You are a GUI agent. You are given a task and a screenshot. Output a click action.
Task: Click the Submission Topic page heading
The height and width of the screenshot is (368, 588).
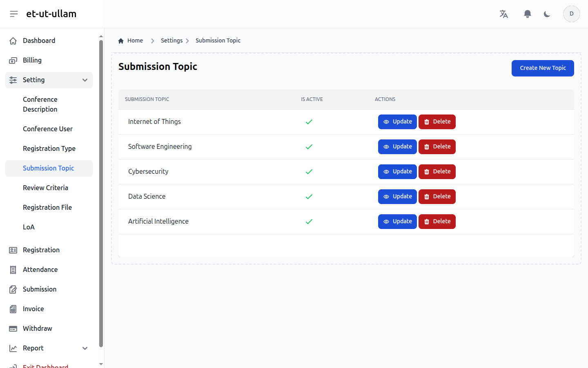click(158, 67)
